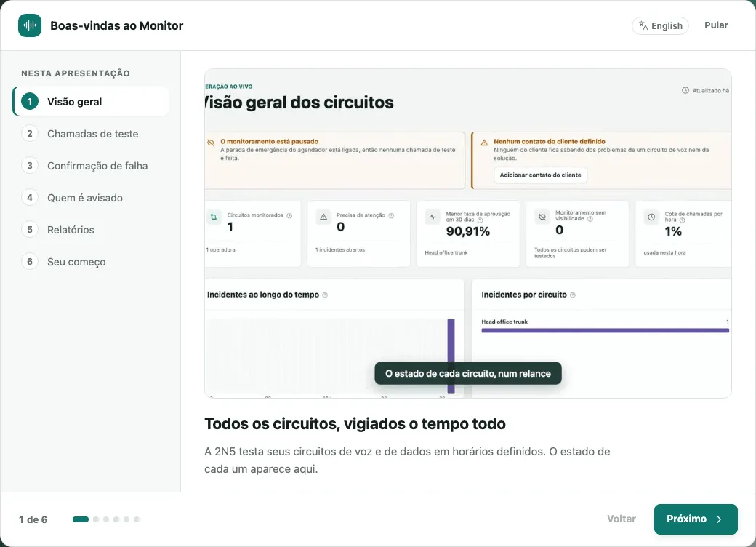Click help icon next to Circuitos monitorados
756x547 pixels.
point(289,215)
